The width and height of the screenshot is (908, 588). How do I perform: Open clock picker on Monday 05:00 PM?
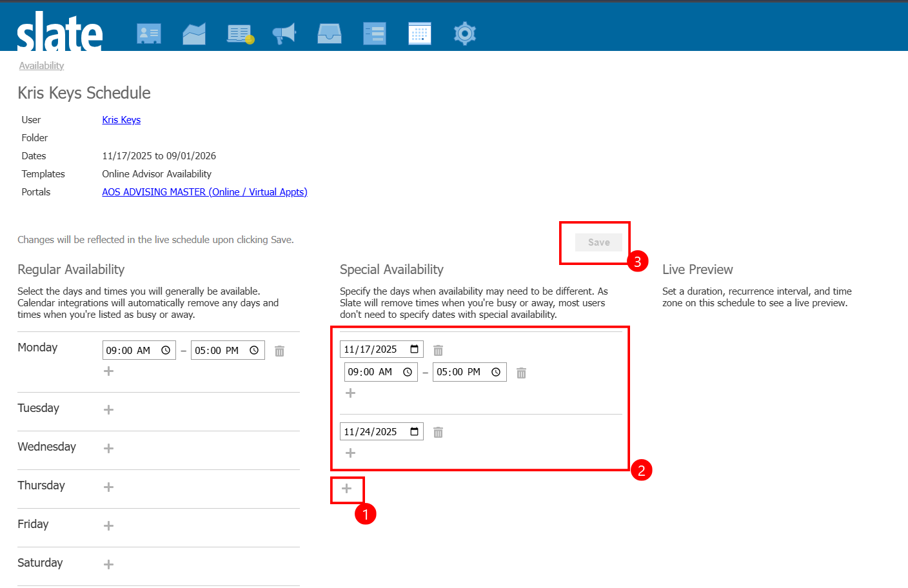tap(254, 350)
